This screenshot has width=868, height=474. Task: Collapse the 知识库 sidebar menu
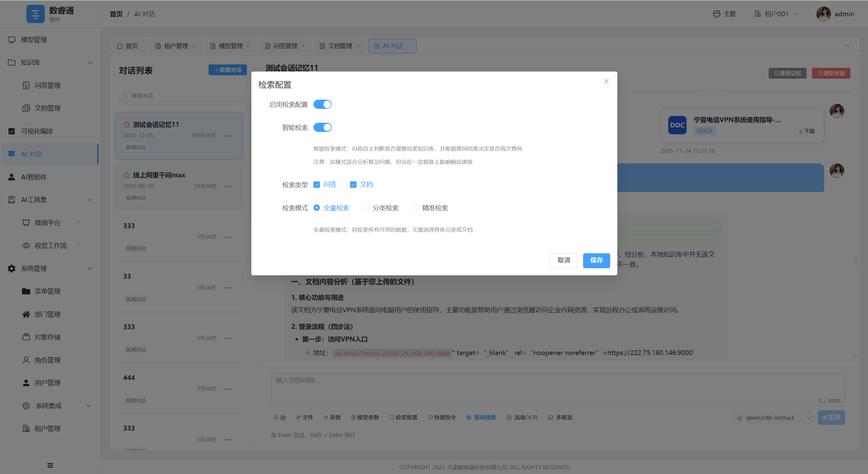(50, 62)
